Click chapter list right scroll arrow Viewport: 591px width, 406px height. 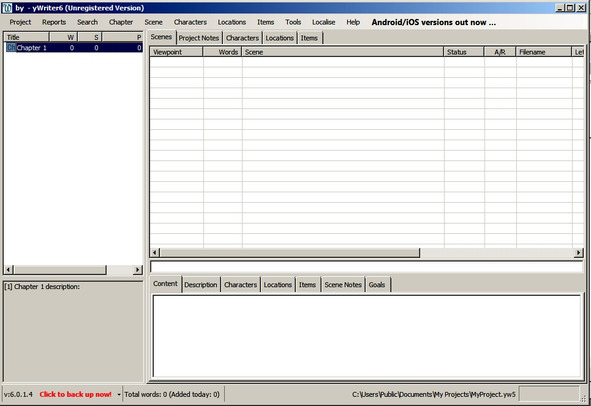coord(138,270)
